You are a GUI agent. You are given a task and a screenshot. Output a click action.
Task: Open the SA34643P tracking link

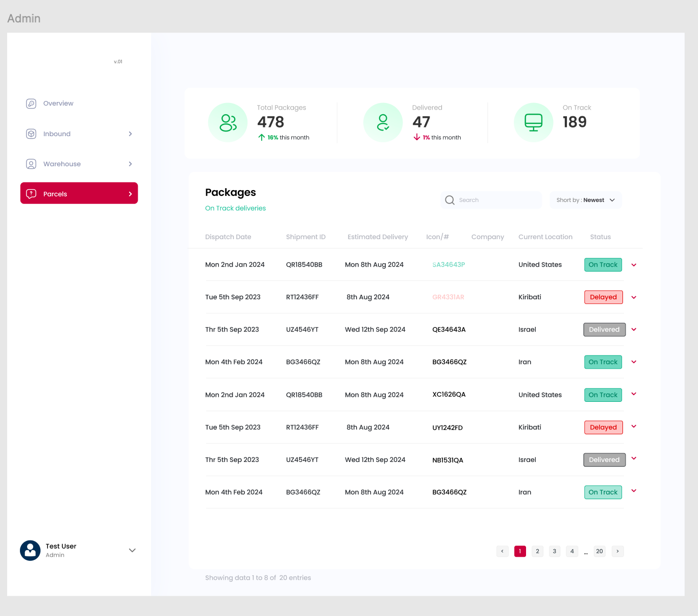coord(448,265)
